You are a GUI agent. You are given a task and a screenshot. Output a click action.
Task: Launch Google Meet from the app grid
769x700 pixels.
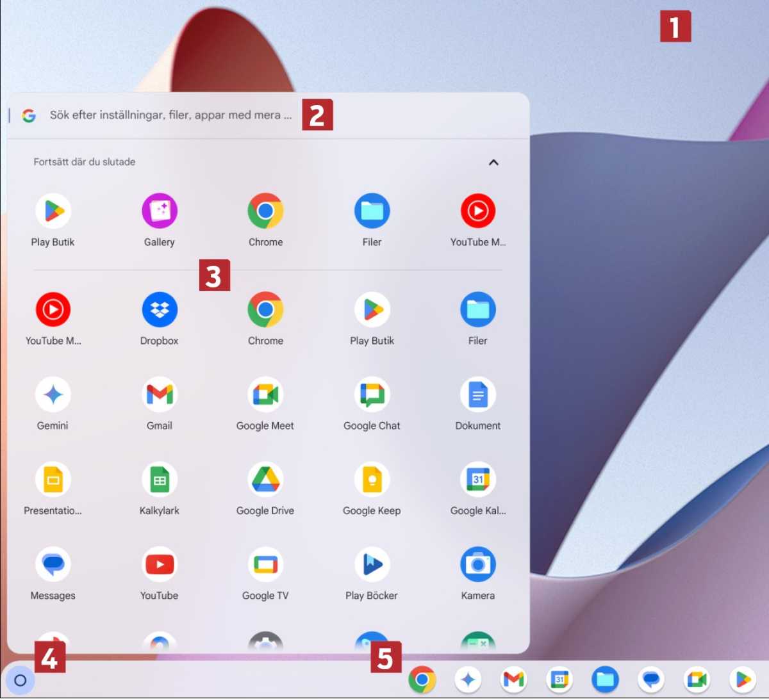[265, 395]
